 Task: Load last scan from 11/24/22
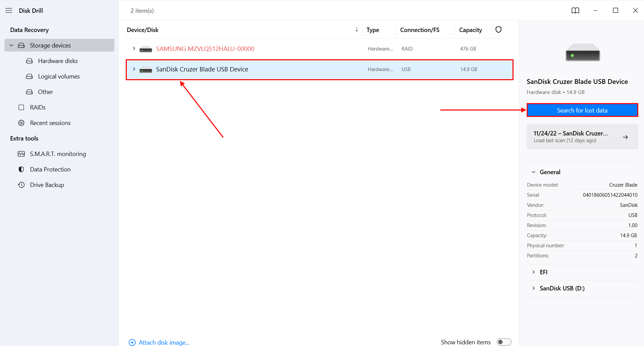tap(582, 136)
